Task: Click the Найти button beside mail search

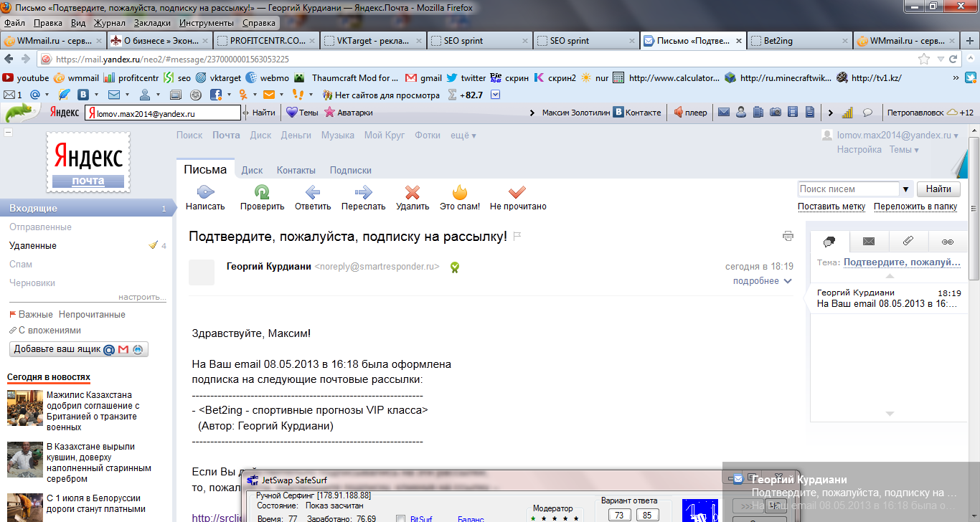Action: 938,189
